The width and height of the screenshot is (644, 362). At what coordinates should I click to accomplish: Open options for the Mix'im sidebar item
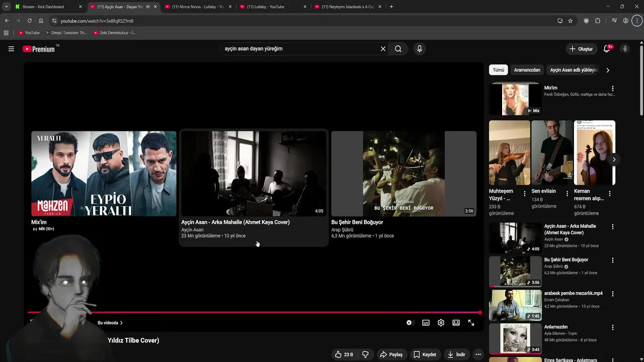click(x=612, y=88)
